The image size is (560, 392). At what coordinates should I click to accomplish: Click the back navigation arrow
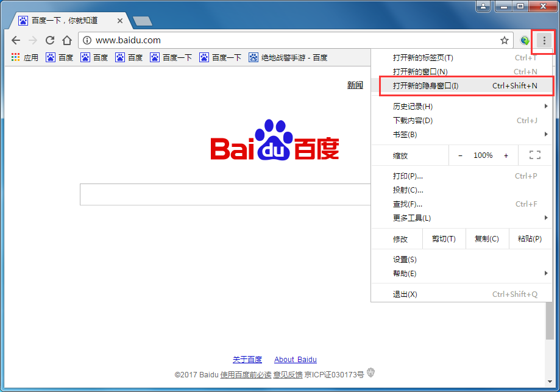(x=16, y=40)
